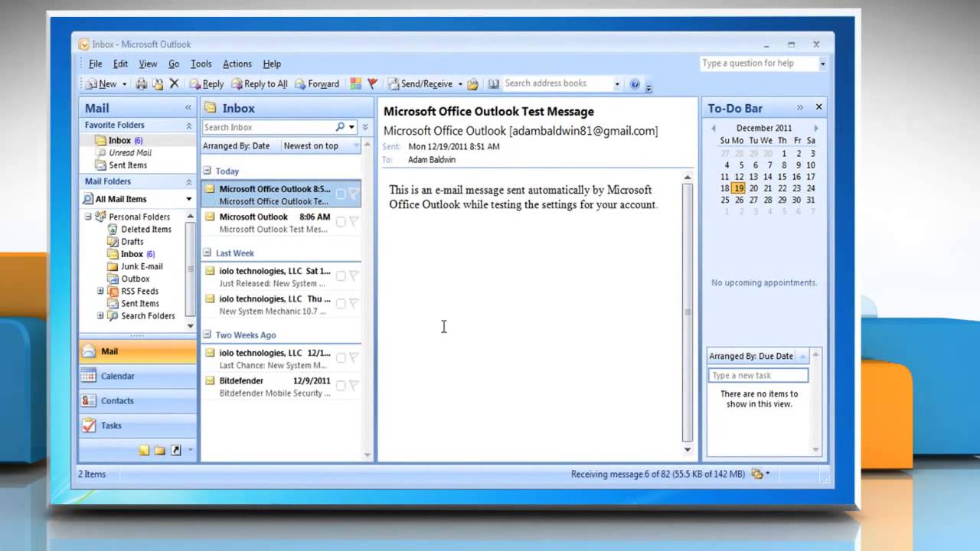The height and width of the screenshot is (551, 980).
Task: Open the Outbox folder
Action: tap(128, 279)
